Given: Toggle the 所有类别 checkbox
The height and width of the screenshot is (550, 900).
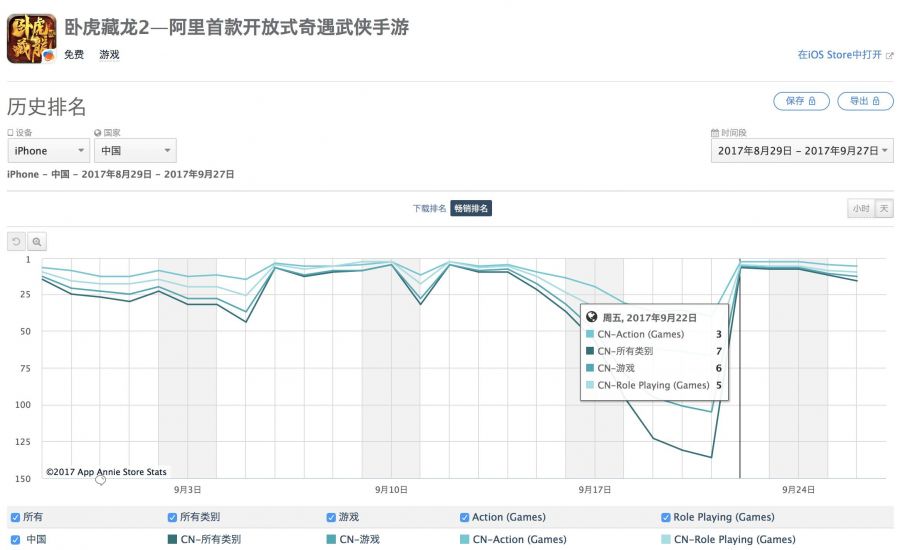Looking at the screenshot, I should coord(172,517).
